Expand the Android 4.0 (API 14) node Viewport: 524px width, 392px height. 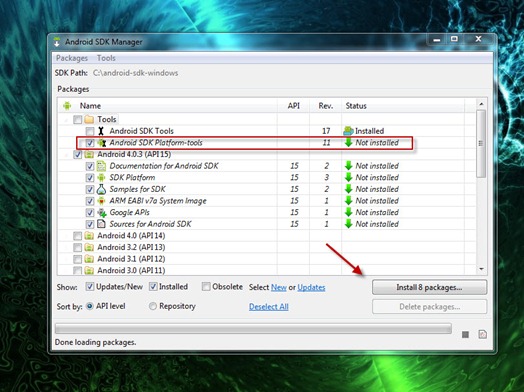point(66,236)
